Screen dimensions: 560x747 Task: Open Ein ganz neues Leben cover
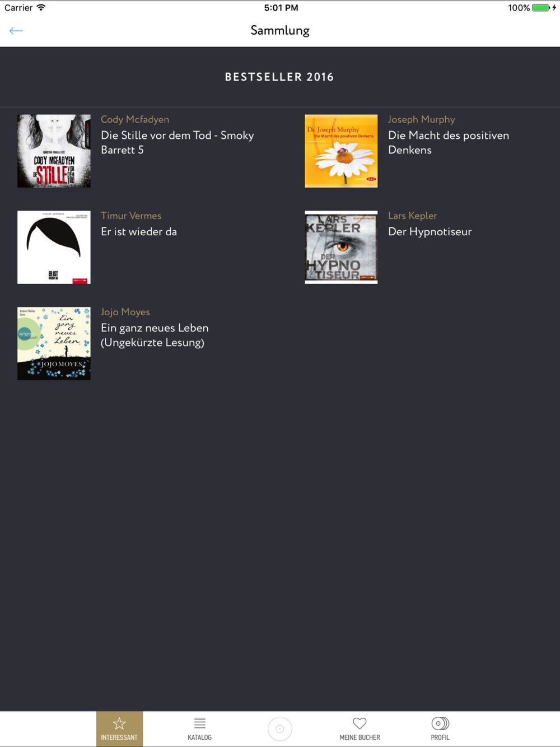tap(54, 344)
